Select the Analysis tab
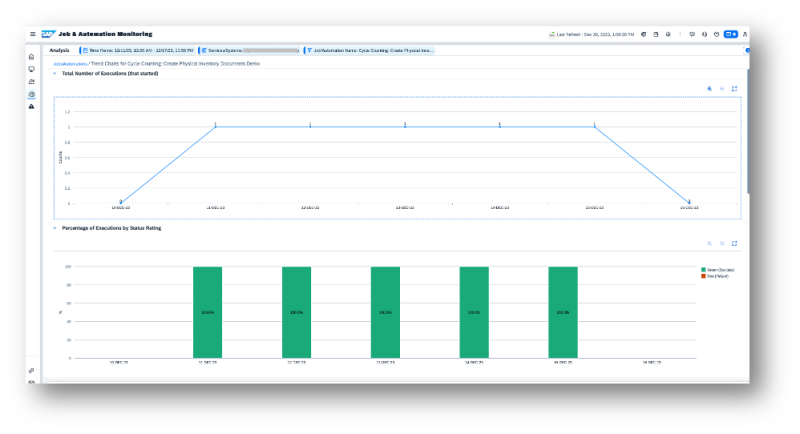 59,49
